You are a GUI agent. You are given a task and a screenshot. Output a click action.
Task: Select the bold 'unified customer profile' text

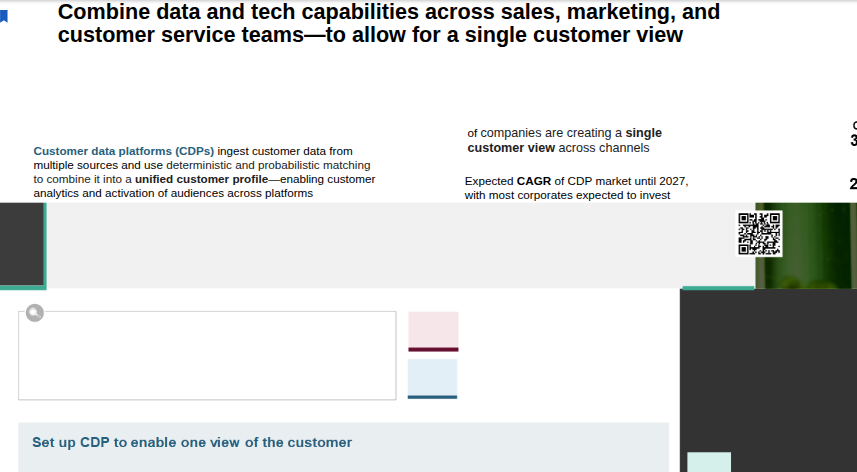(202, 179)
